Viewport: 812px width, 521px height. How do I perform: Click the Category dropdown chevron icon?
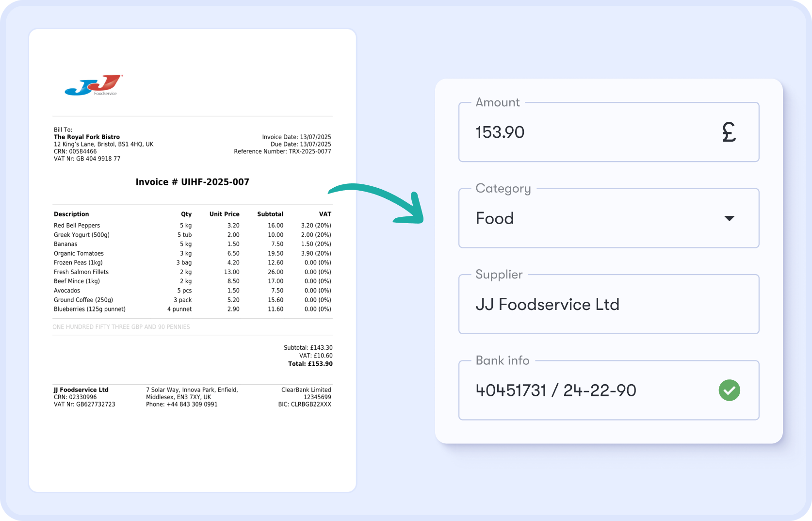point(729,218)
